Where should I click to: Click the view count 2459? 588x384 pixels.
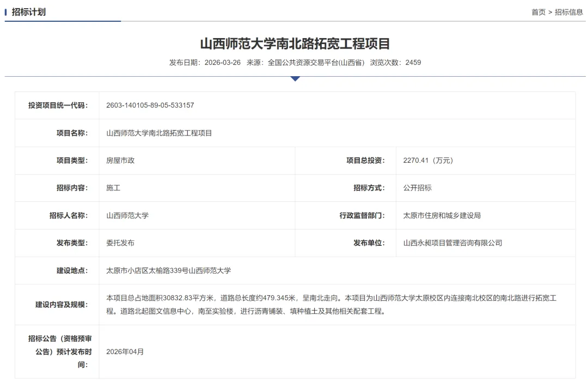[x=413, y=63]
